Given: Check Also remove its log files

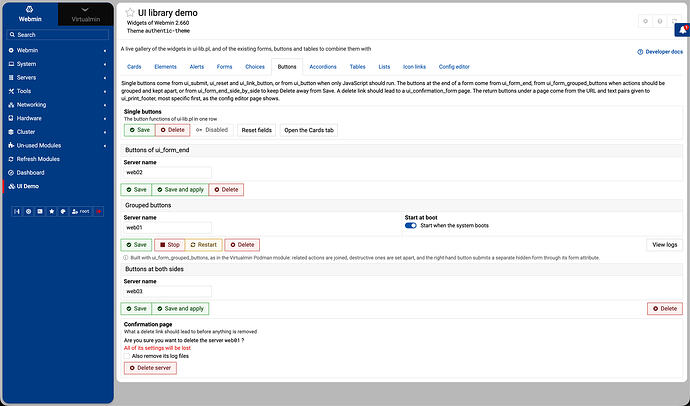Looking at the screenshot, I should (x=127, y=356).
